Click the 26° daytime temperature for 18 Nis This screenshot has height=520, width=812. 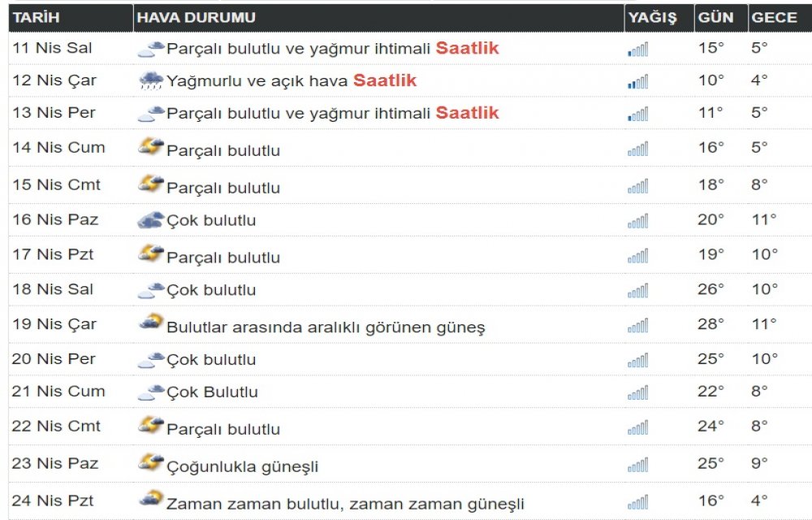coord(710,287)
